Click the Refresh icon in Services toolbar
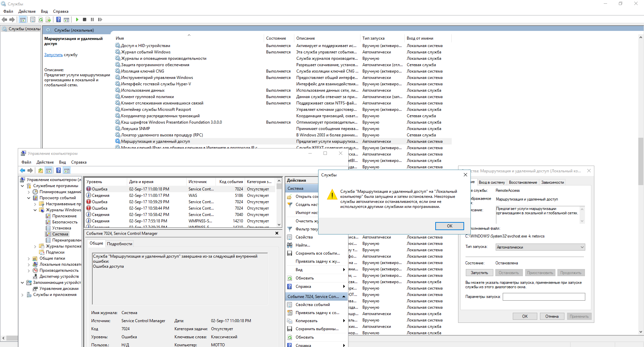The width and height of the screenshot is (644, 347). (41, 19)
